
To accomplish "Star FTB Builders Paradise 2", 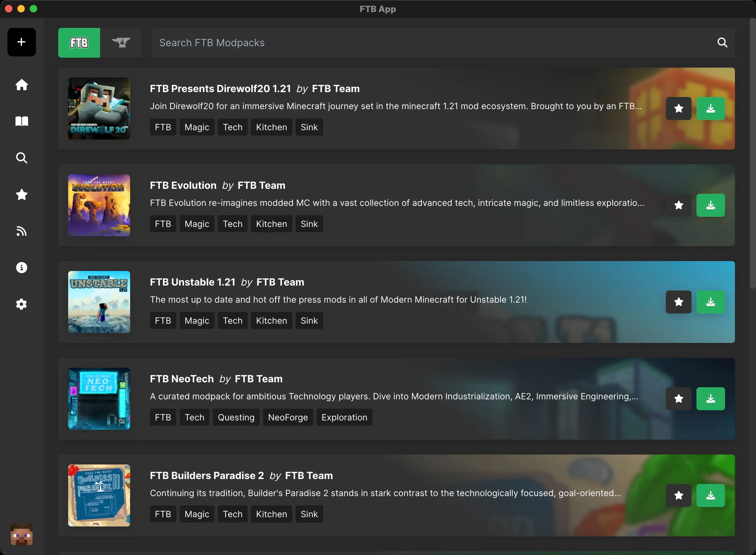I will (x=679, y=495).
